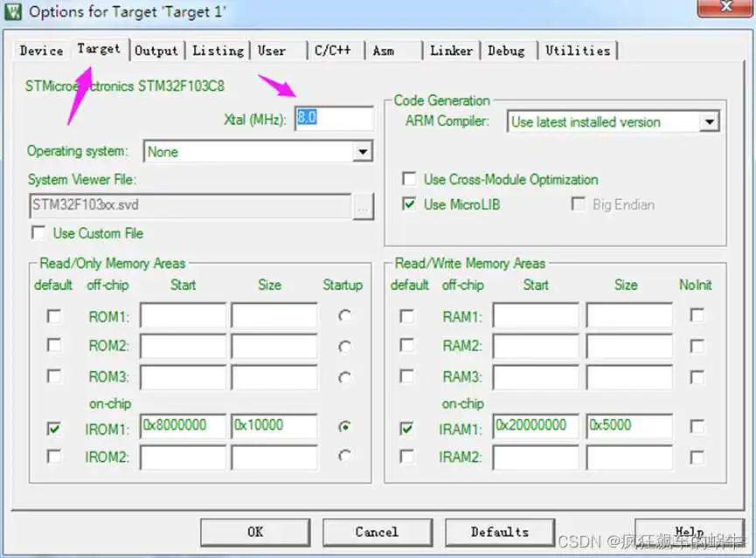Switch to the User tab
The image size is (756, 558).
point(272,51)
